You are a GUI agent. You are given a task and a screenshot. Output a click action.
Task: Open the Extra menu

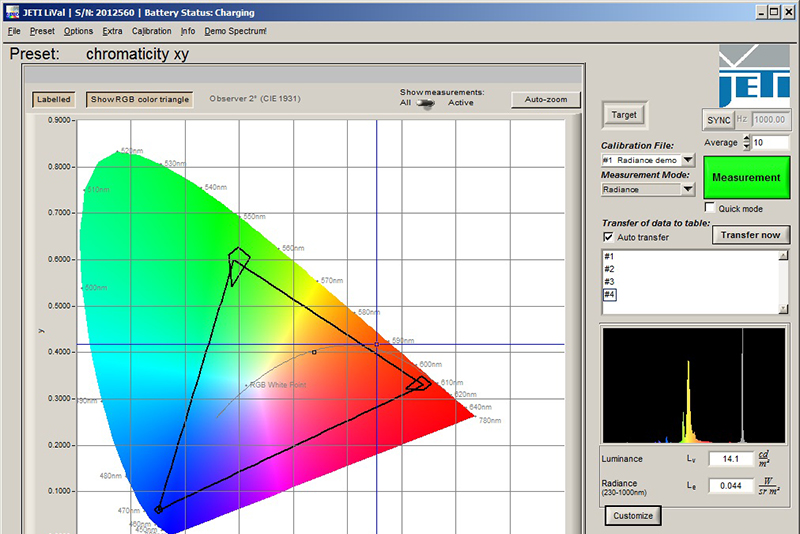point(112,31)
